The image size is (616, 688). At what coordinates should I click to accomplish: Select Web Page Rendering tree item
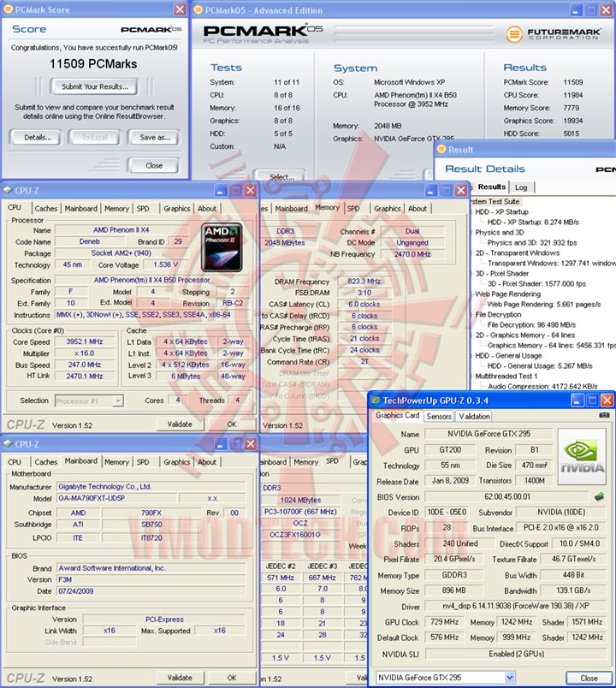pos(508,294)
